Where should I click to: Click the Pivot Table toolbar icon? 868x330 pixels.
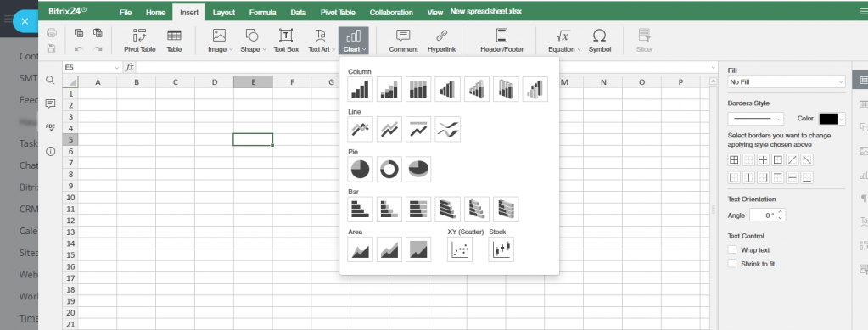[x=139, y=41]
